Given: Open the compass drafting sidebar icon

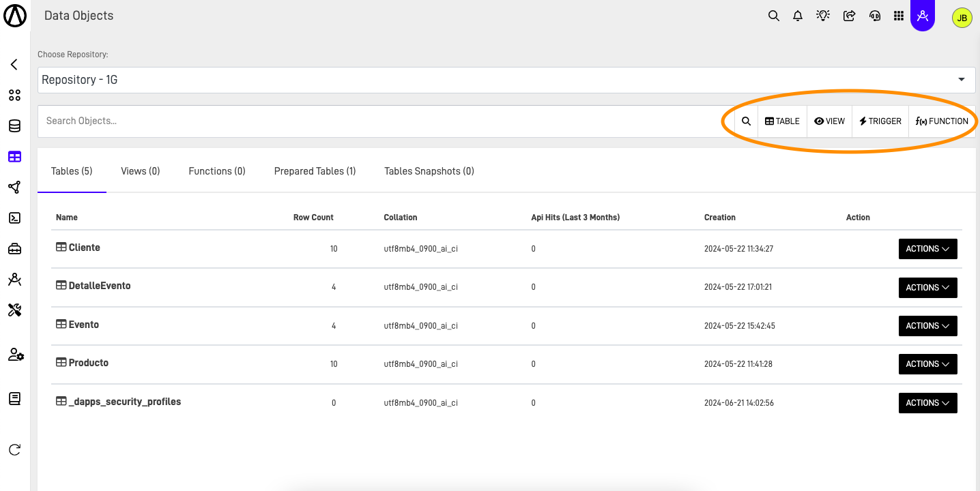Looking at the screenshot, I should (14, 280).
